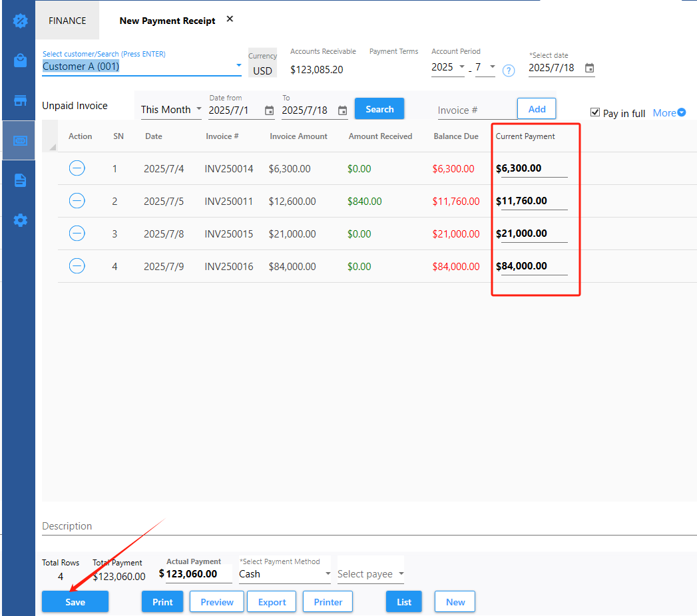Expand the More options link

tap(669, 113)
